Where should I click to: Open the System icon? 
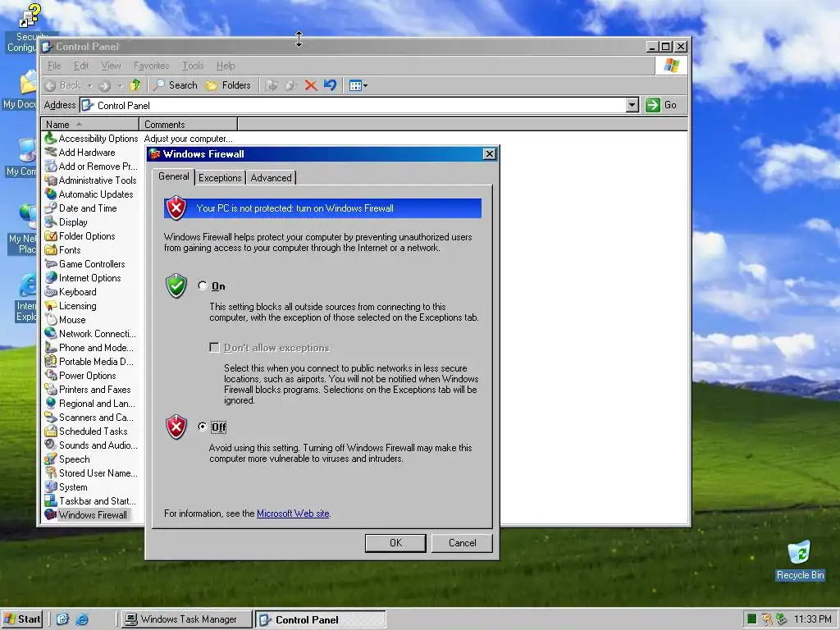pyautogui.click(x=50, y=486)
